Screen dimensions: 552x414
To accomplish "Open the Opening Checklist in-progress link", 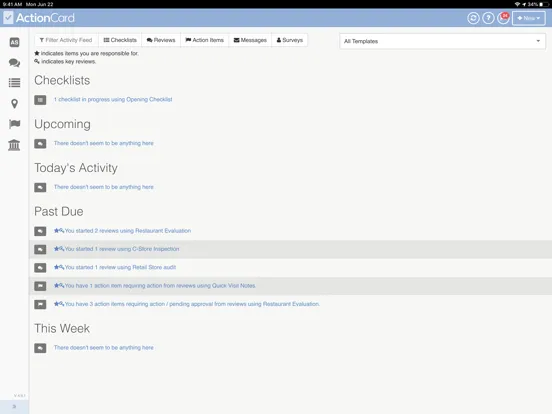I will [x=113, y=100].
